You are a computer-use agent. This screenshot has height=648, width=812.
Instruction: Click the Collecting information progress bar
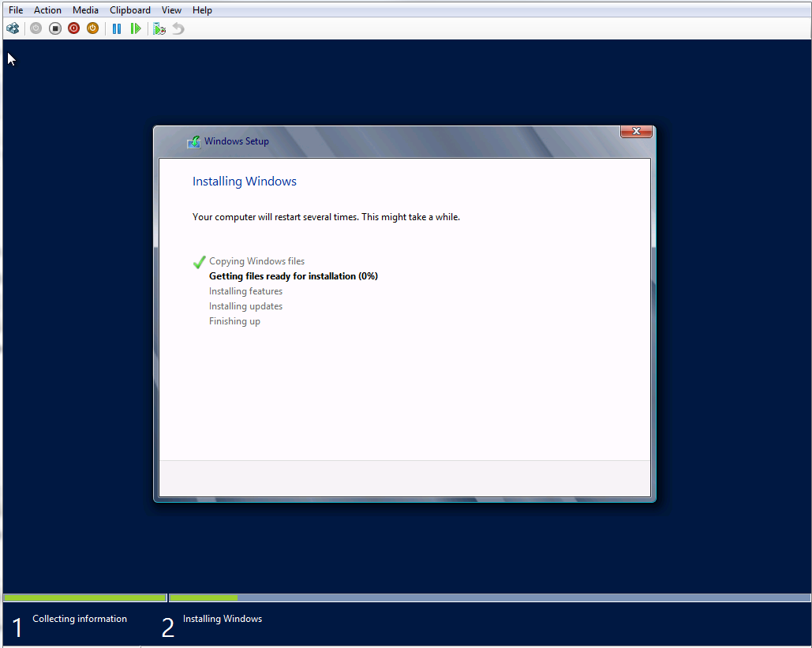point(84,598)
